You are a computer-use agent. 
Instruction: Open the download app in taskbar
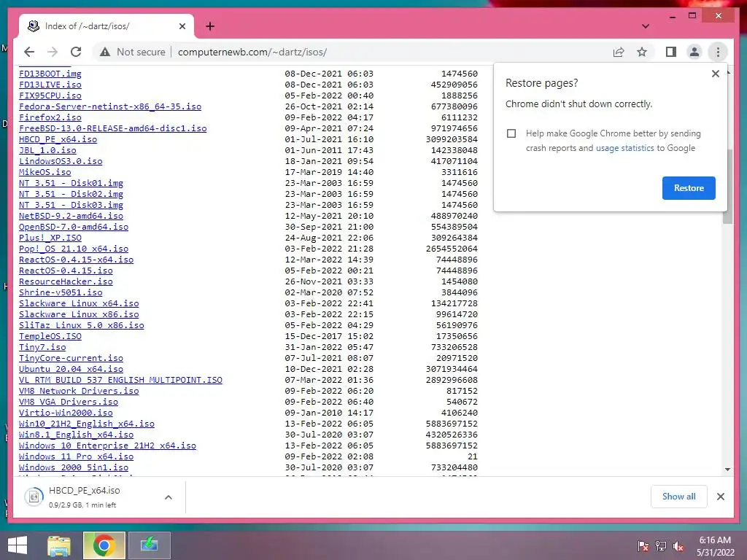149,545
